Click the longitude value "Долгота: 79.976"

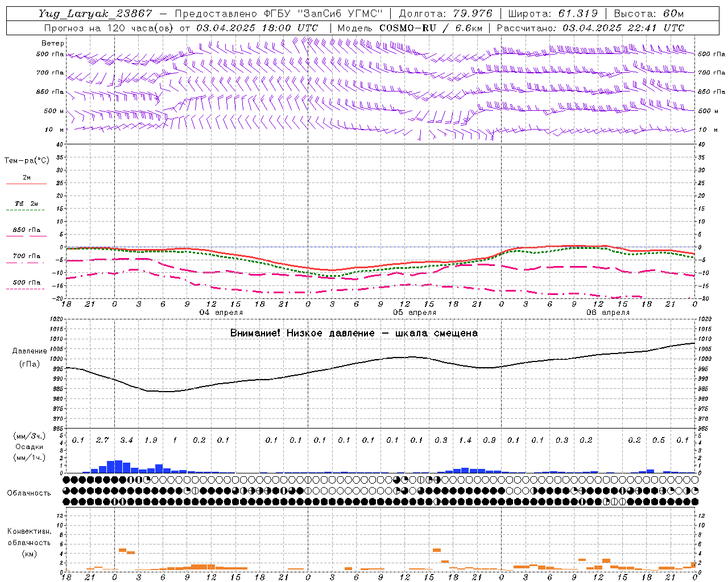(x=445, y=14)
